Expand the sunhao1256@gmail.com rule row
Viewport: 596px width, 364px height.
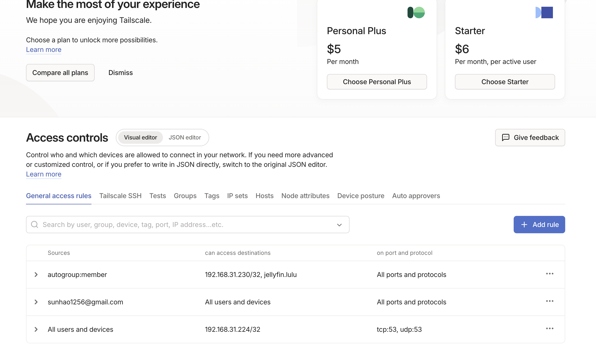pos(36,302)
